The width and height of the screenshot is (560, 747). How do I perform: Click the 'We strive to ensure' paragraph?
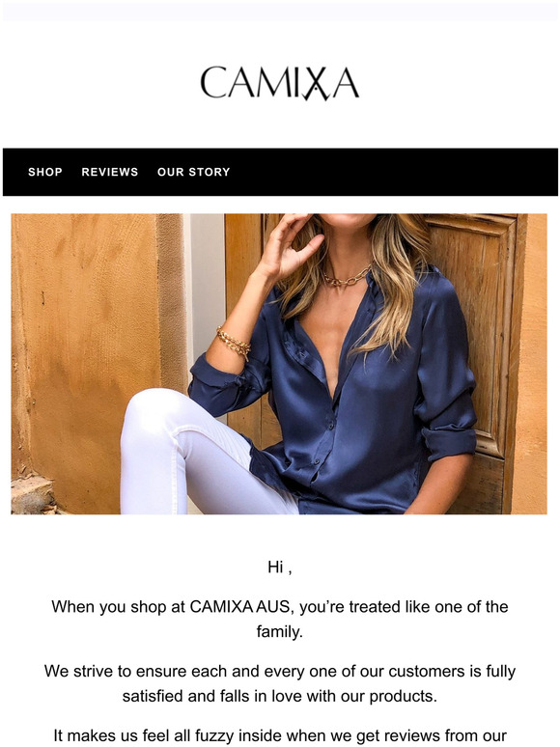click(x=280, y=683)
